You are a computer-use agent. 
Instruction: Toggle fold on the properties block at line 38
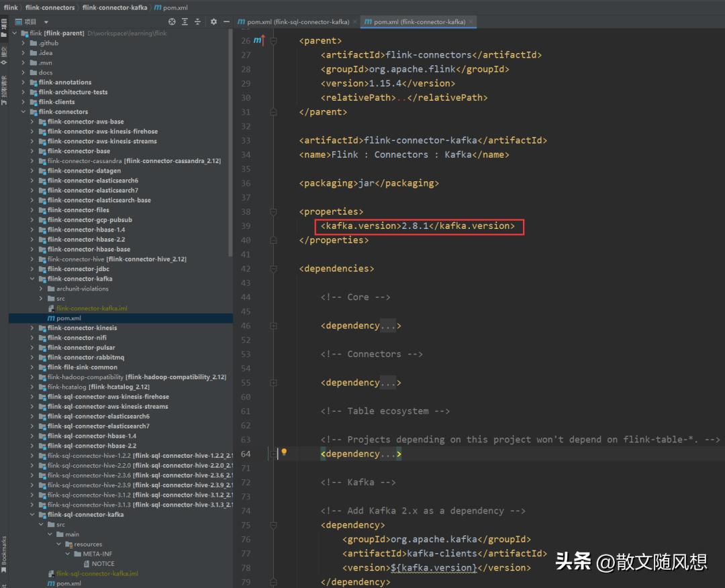[273, 211]
